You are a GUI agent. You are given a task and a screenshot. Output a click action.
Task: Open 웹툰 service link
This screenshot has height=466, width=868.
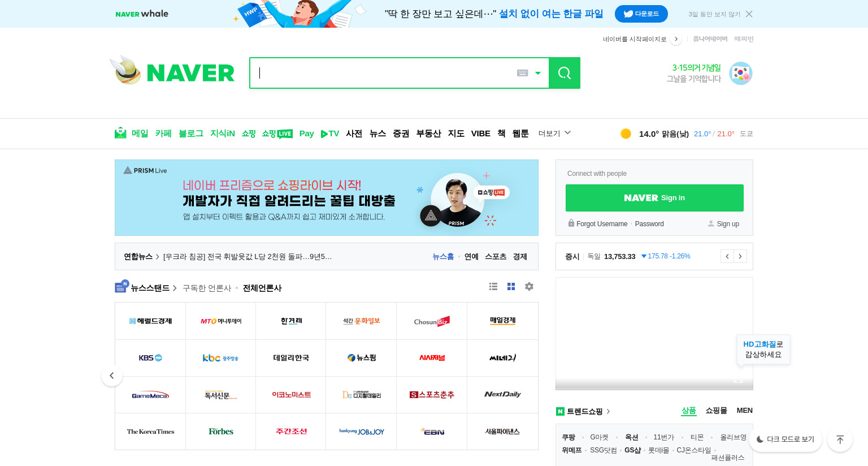(520, 133)
